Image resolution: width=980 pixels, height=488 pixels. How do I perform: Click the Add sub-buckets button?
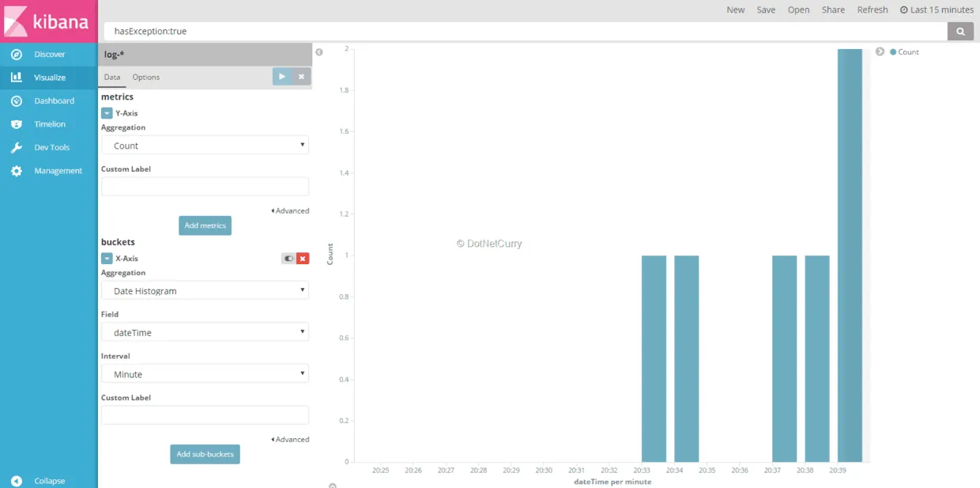coord(205,454)
